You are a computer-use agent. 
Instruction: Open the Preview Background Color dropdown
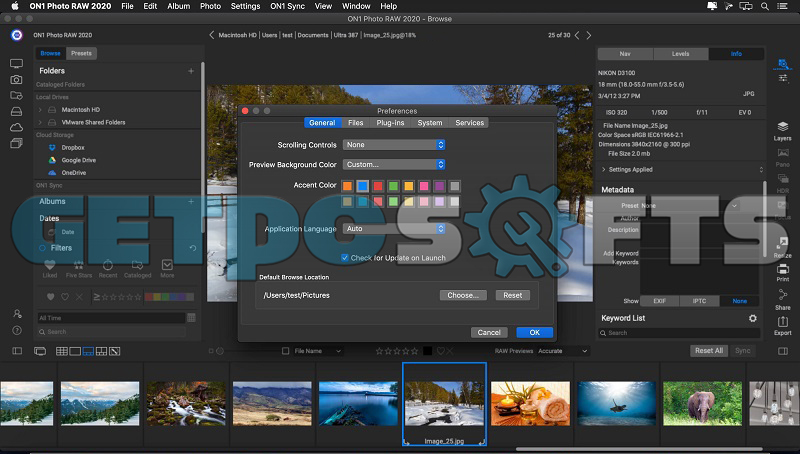click(394, 165)
